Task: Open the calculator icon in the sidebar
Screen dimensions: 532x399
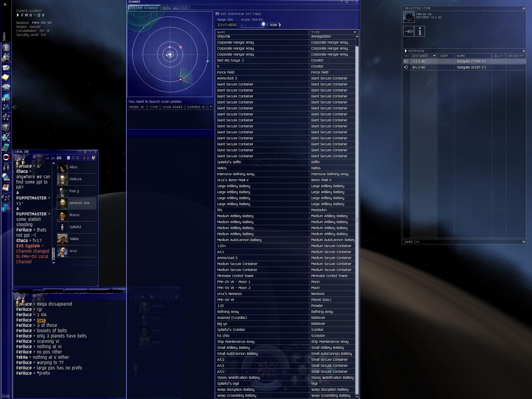Action: click(6, 147)
